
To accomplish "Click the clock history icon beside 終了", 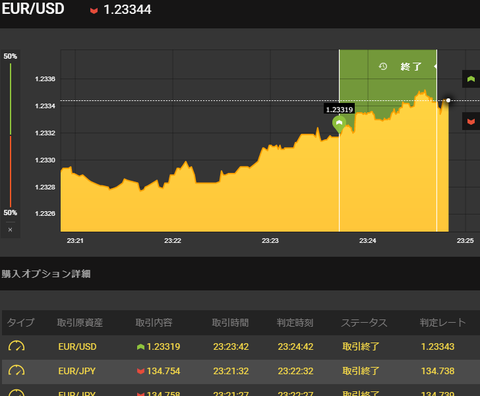I will click(383, 66).
